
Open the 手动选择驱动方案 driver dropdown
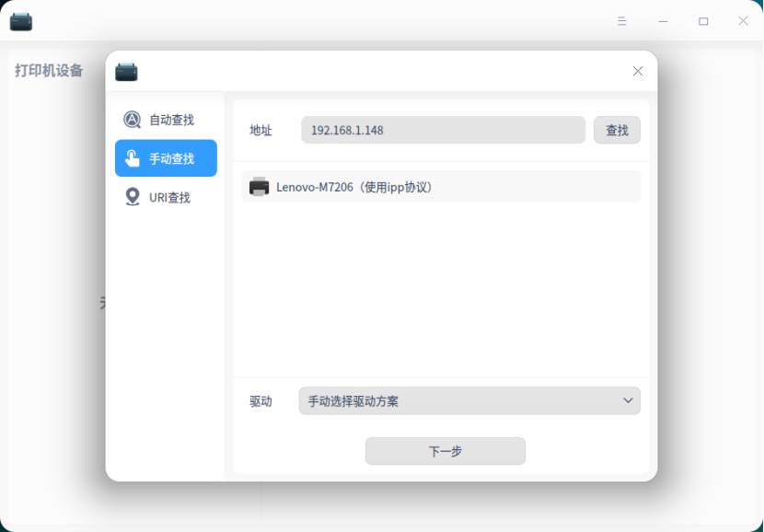point(469,401)
